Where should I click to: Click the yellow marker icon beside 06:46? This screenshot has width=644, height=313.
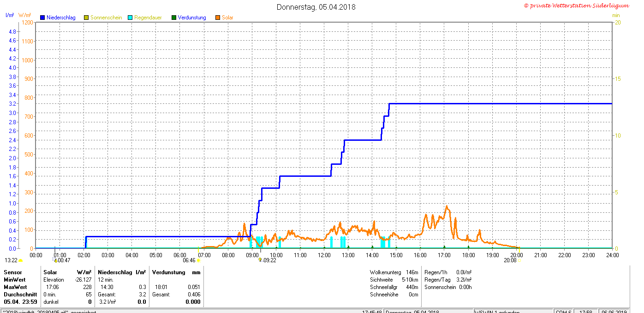[x=199, y=260]
